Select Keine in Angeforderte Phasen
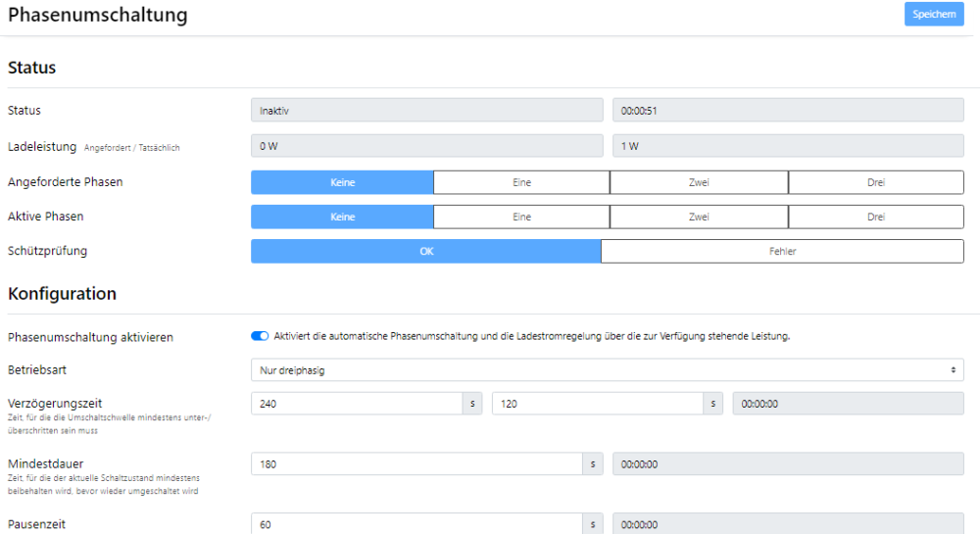Screen dimensions: 980x534 click(x=342, y=182)
